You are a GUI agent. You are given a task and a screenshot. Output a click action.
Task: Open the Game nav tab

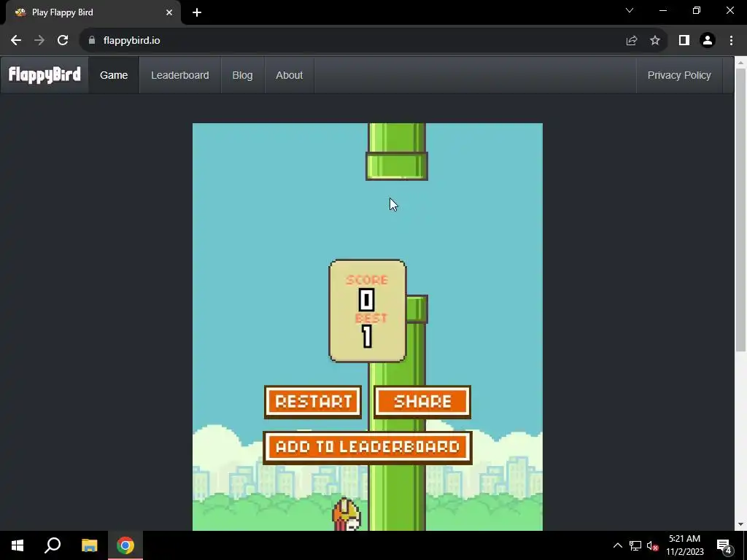coord(114,75)
